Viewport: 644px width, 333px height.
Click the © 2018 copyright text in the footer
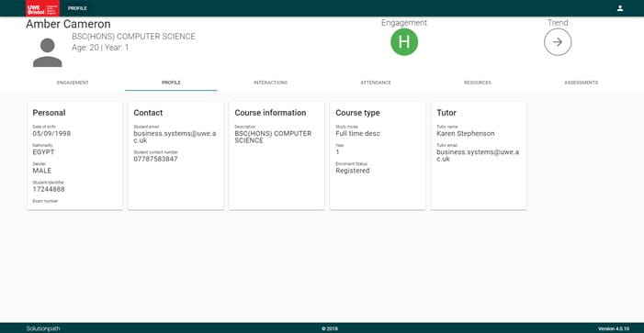[330, 328]
